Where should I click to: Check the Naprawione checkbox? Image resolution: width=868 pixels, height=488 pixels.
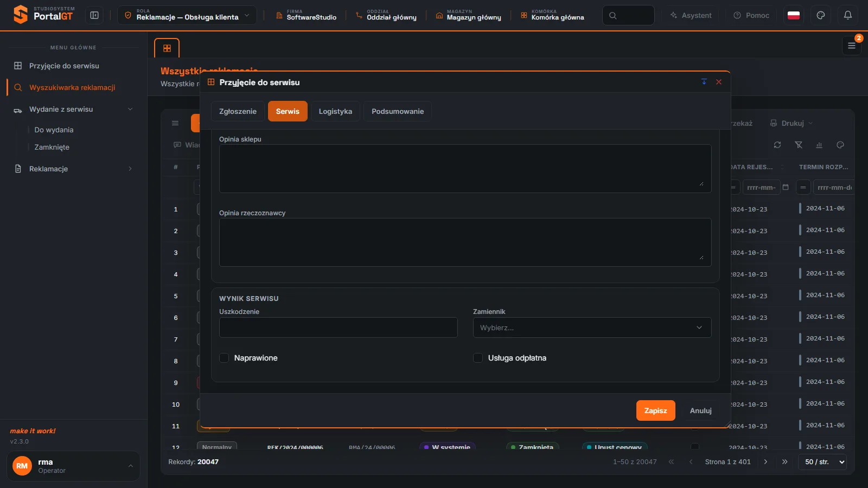pyautogui.click(x=224, y=358)
